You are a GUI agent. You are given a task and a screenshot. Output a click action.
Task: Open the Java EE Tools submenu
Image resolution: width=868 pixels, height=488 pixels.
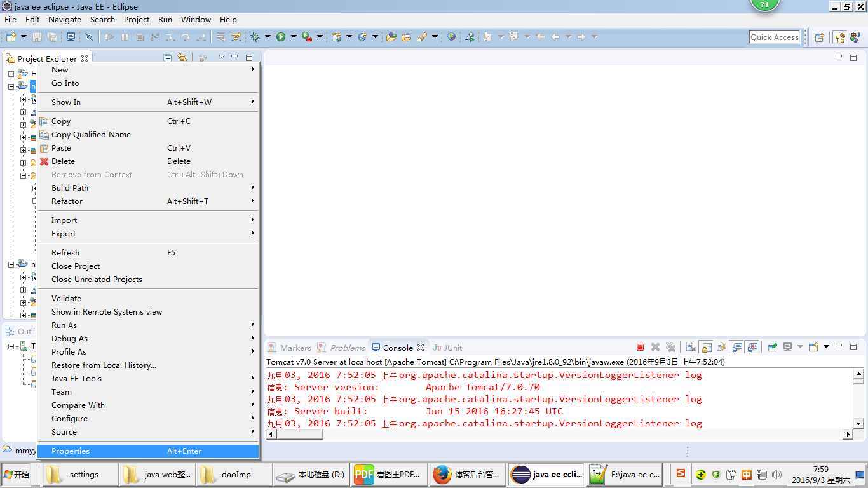click(148, 379)
